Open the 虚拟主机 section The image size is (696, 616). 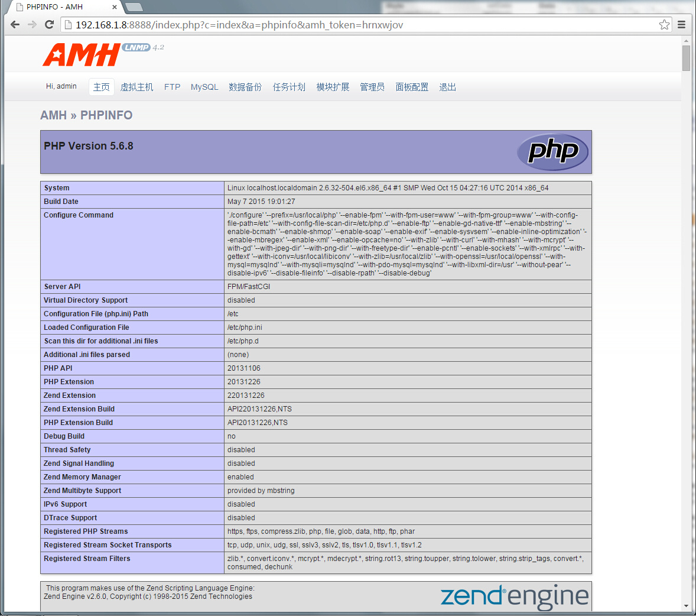point(136,86)
